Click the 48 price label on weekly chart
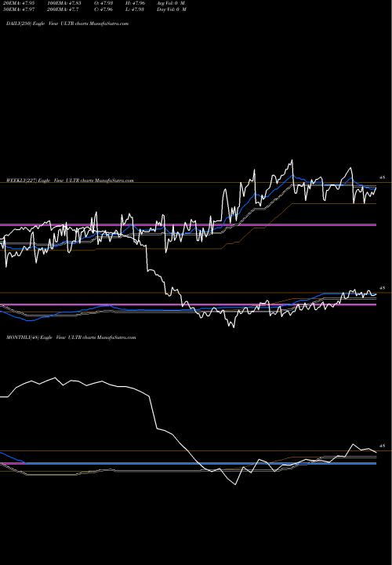Viewport: 392px width, 565px height. click(x=383, y=288)
